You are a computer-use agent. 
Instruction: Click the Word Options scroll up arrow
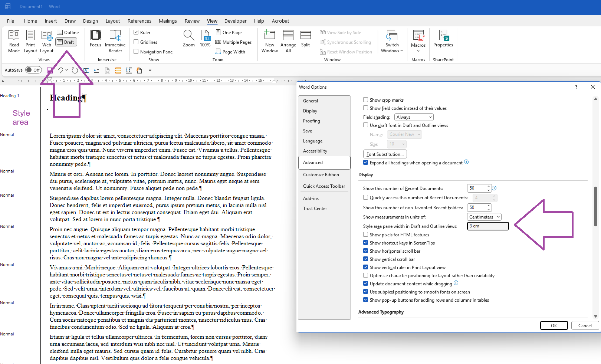pos(595,99)
